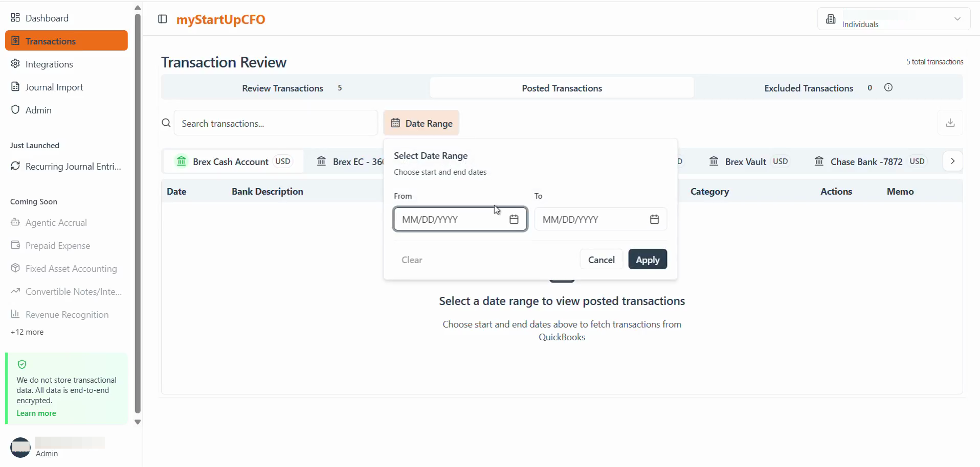Click the bank icon beside Brex Vault
The image size is (980, 467).
pos(714,161)
